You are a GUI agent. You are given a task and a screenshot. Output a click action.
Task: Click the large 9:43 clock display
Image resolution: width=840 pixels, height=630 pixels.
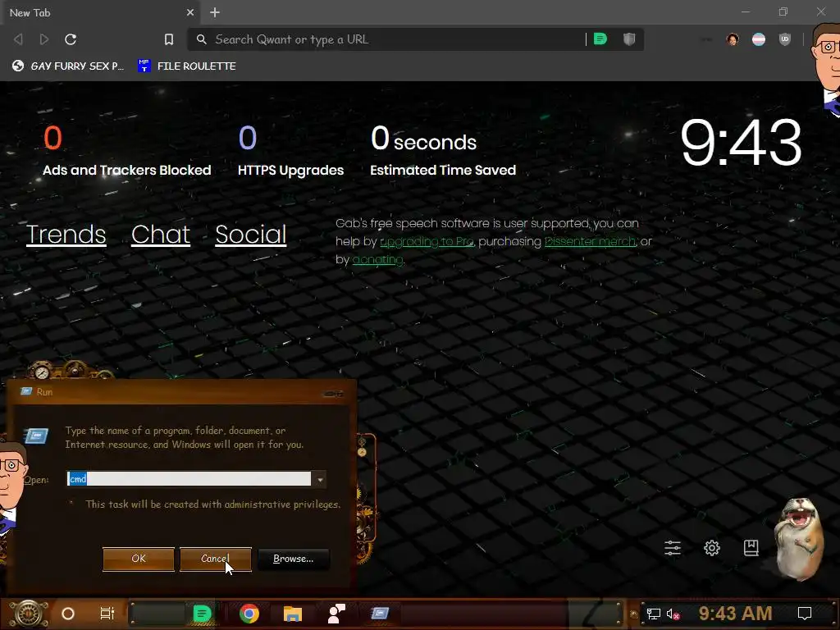(x=741, y=143)
